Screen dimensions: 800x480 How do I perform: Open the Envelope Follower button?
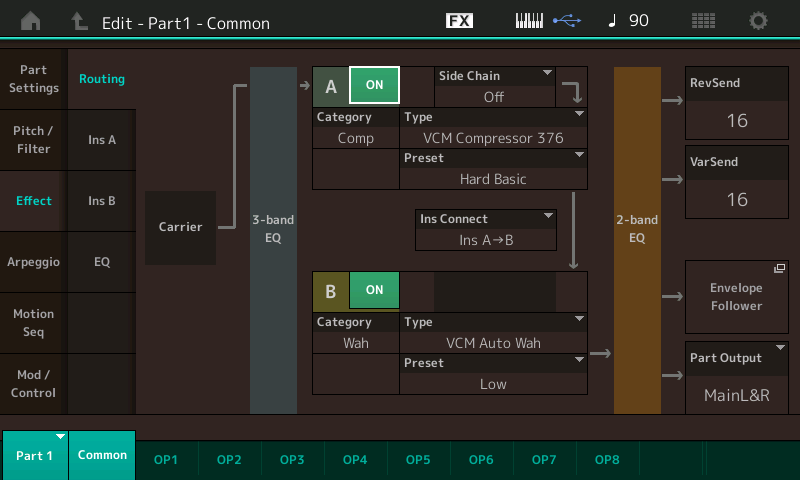point(737,297)
